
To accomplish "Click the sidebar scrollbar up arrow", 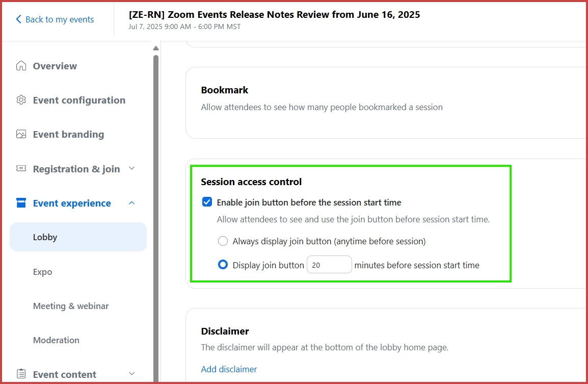I will click(156, 48).
